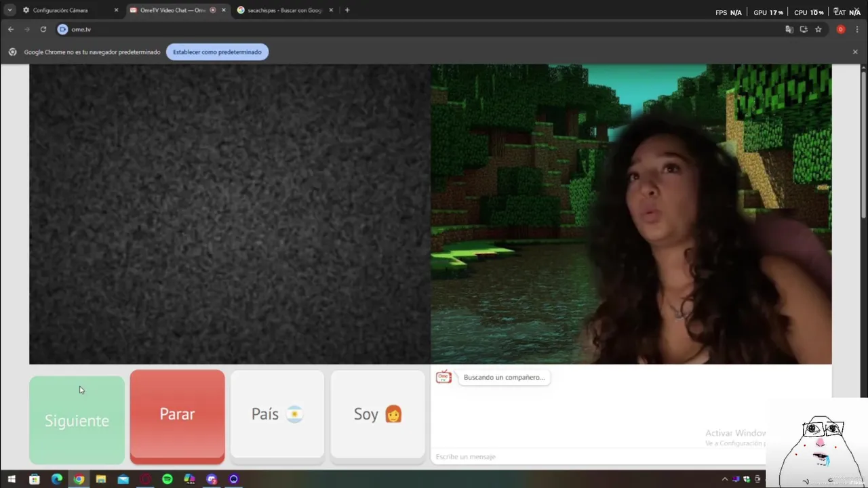The image size is (868, 488).
Task: Open Spotify from the taskbar
Action: [x=167, y=479]
